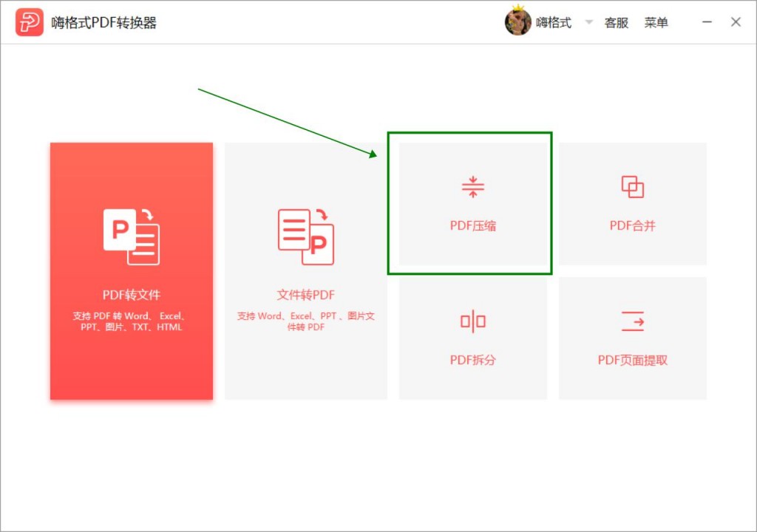Select the PDF拆分 split icon
This screenshot has height=532, width=757.
point(473,321)
